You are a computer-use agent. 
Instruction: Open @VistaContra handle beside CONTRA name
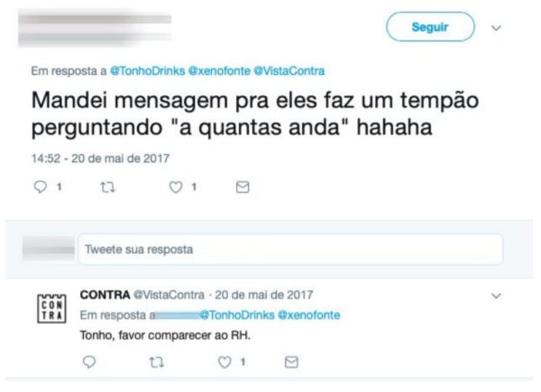point(169,295)
